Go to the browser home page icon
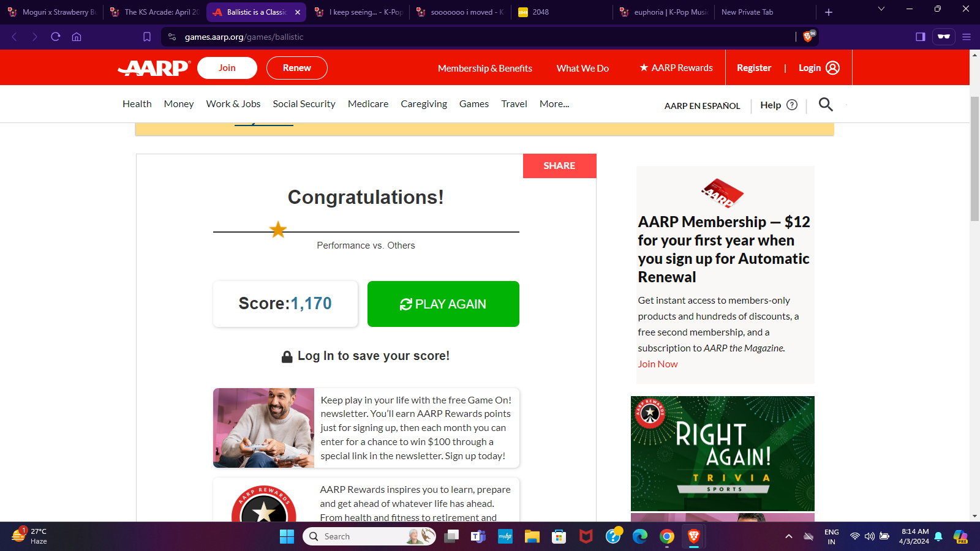This screenshot has height=551, width=980. tap(77, 37)
